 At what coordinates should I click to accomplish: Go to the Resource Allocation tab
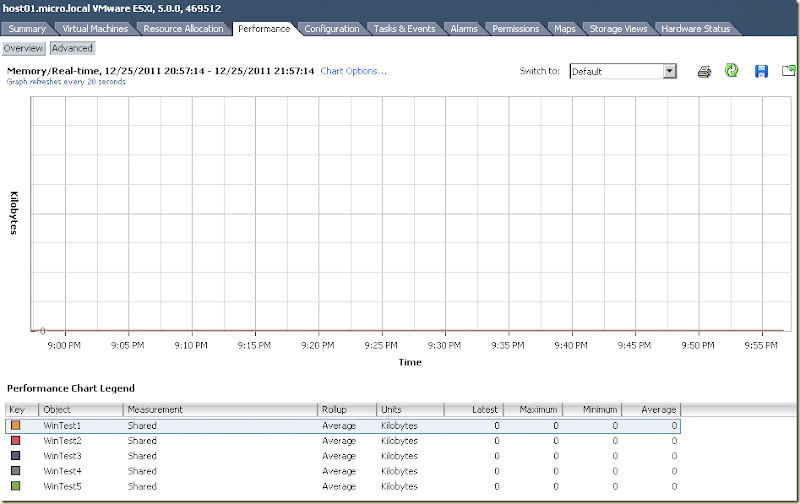coord(183,29)
